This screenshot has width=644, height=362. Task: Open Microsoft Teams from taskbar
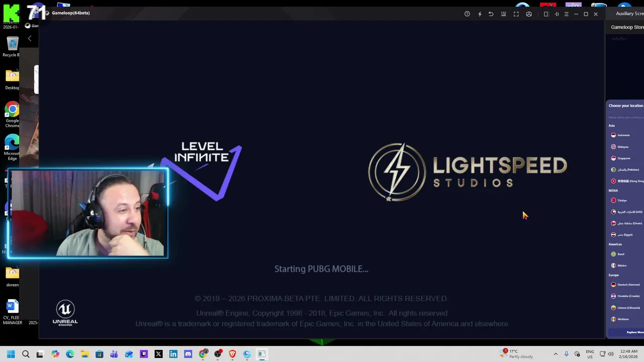[x=114, y=354]
